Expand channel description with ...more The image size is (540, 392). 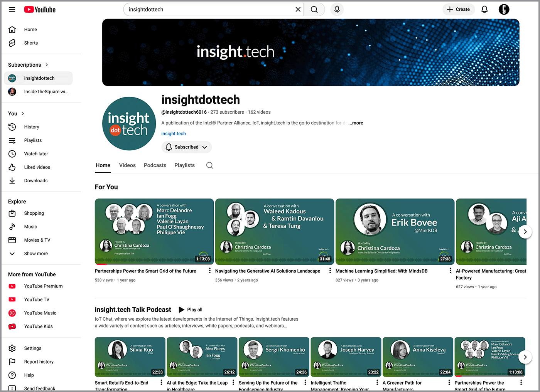[356, 123]
